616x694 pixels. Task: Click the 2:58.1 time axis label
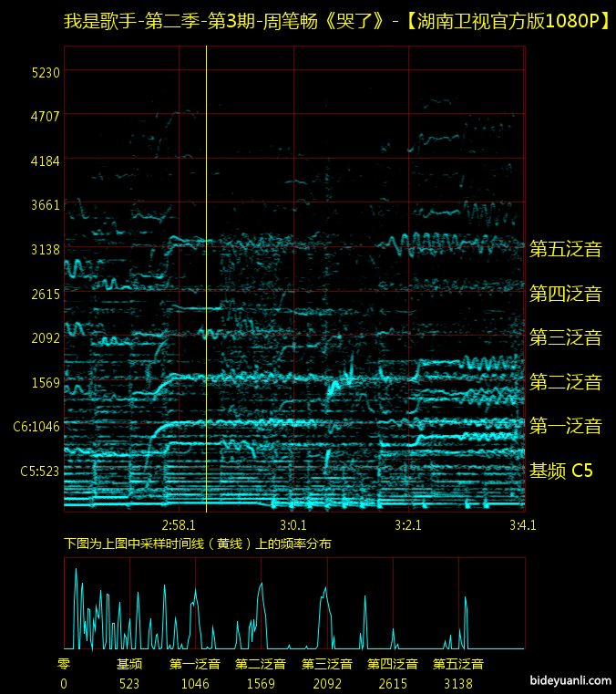[x=179, y=524]
